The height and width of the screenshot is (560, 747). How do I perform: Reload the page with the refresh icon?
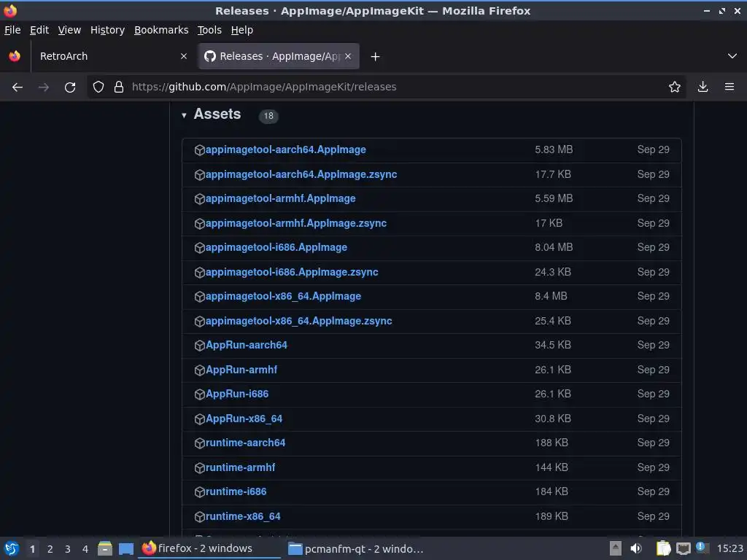pyautogui.click(x=70, y=87)
